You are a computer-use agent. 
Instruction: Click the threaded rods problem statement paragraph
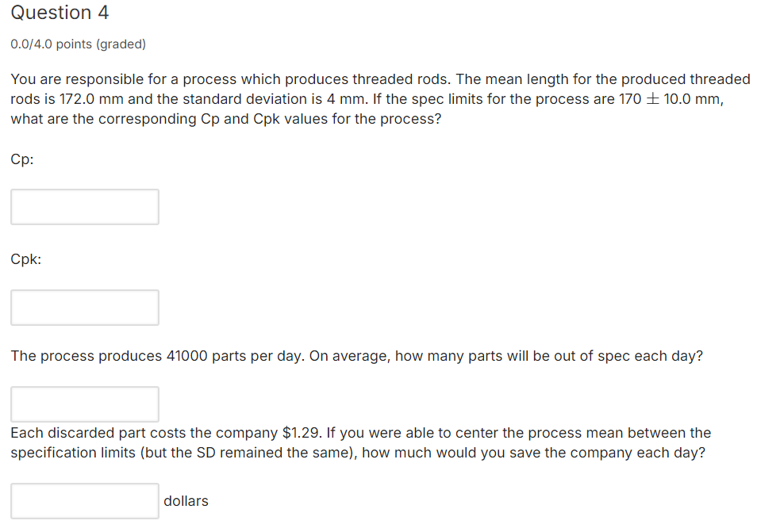click(357, 98)
